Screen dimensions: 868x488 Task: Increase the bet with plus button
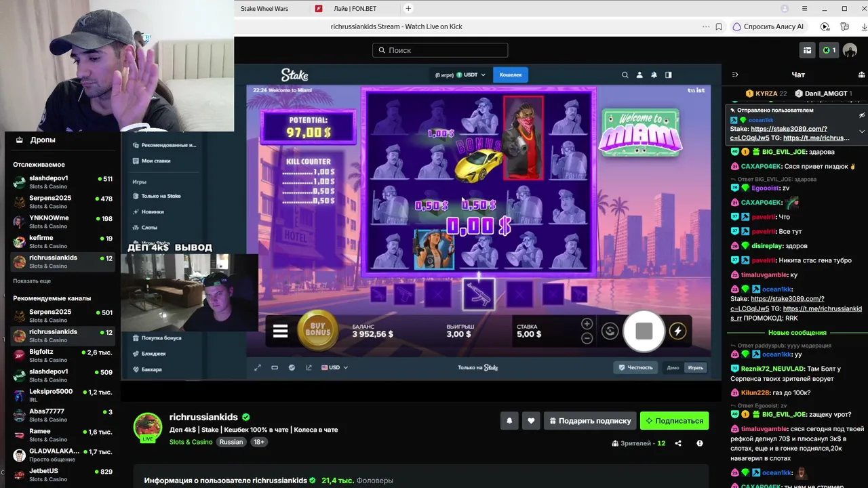pos(587,323)
